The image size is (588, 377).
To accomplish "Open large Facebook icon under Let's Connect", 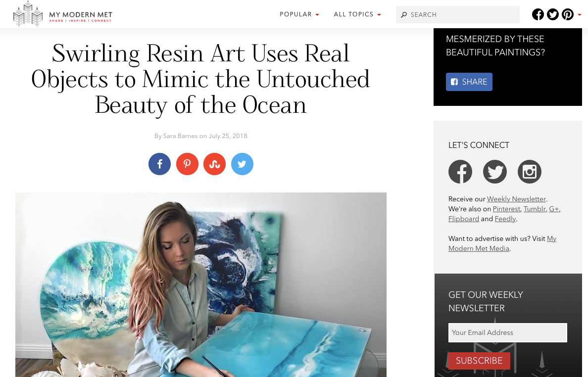I will [x=460, y=172].
